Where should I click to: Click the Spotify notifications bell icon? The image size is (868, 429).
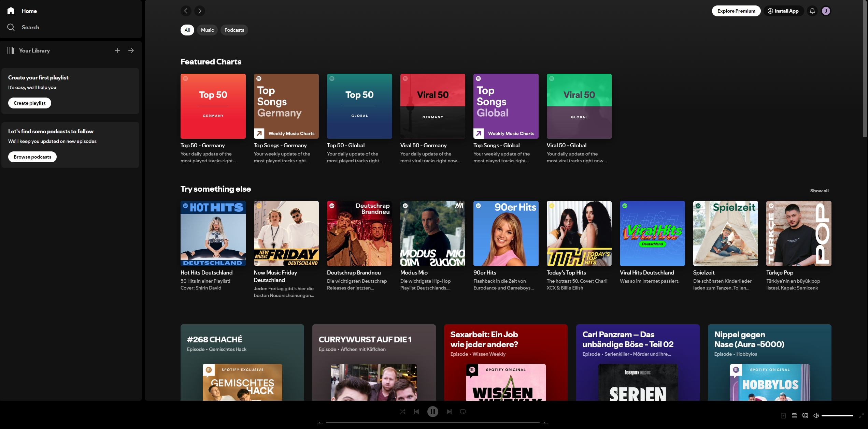[812, 11]
